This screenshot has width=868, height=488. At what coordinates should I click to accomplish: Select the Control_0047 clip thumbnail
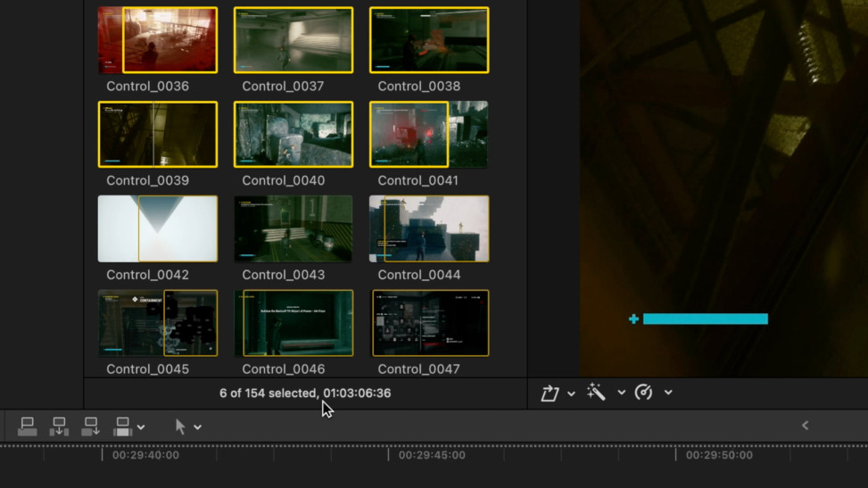coord(429,323)
